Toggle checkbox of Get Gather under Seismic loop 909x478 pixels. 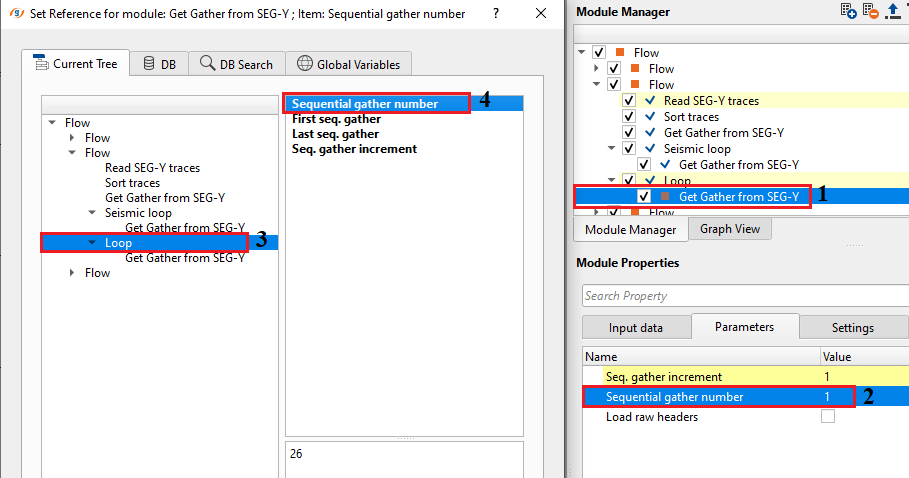[x=644, y=165]
